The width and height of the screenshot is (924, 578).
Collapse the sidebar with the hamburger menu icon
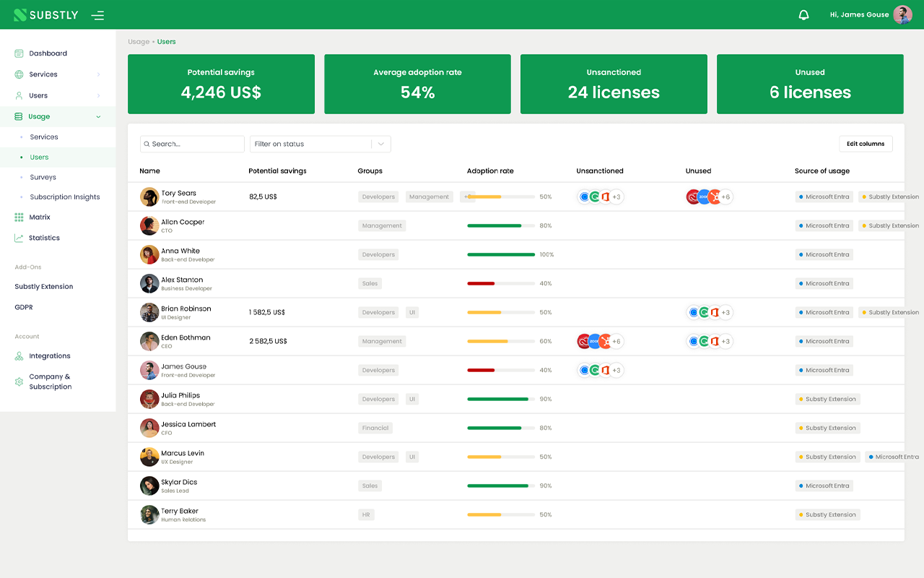97,15
